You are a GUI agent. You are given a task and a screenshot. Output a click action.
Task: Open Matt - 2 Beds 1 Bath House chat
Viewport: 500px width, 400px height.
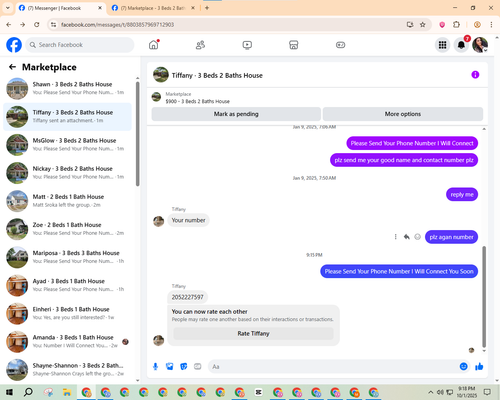pyautogui.click(x=67, y=201)
